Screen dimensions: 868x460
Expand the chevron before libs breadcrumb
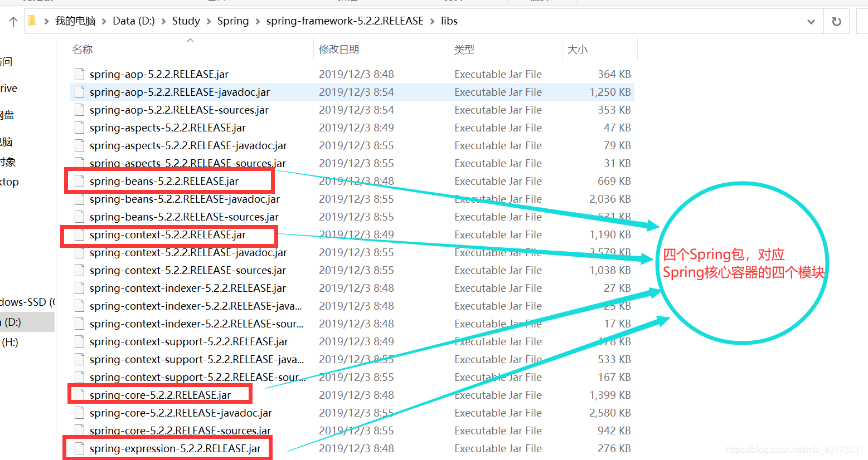[433, 22]
